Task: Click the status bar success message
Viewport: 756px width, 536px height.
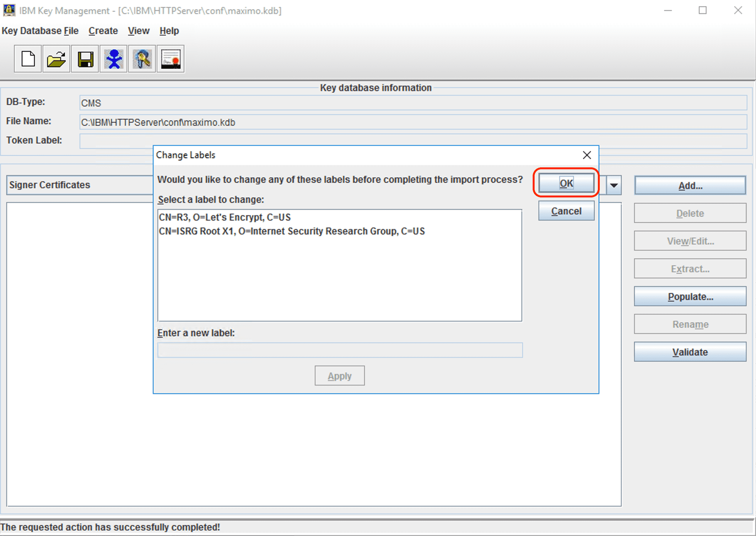Action: [110, 527]
